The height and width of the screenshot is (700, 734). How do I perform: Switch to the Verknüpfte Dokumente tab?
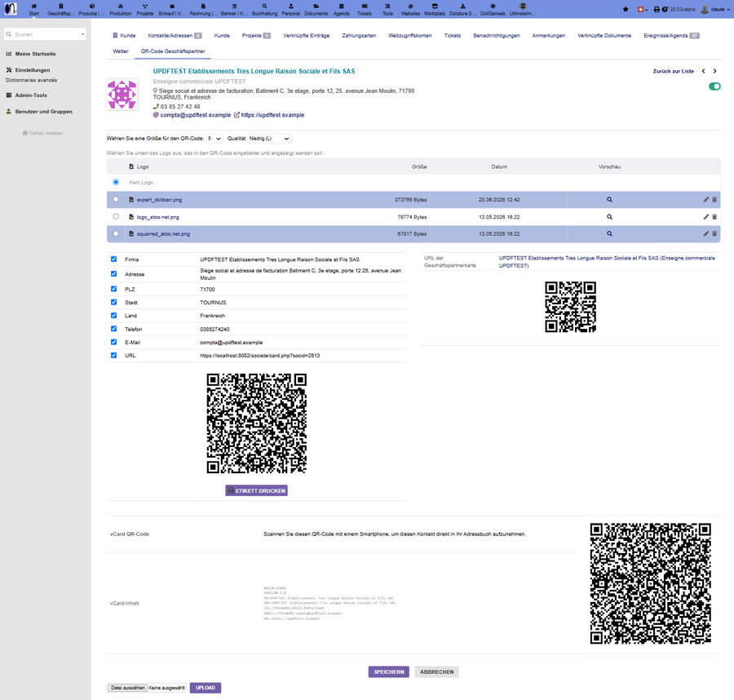click(604, 36)
